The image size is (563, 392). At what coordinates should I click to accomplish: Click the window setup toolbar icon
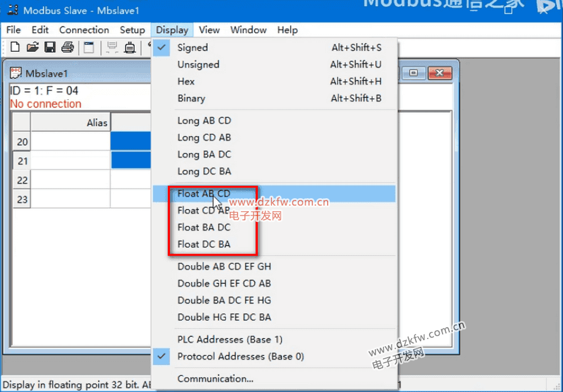(89, 48)
